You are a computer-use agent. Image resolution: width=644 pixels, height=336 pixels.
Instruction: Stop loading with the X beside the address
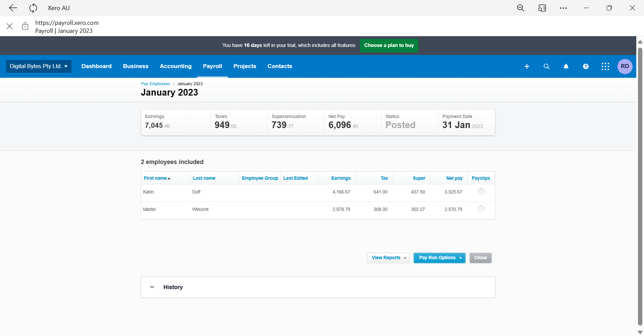point(10,26)
